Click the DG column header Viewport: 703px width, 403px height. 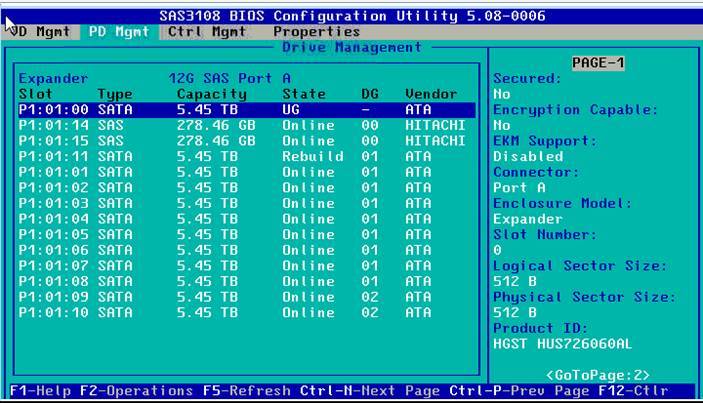click(x=370, y=94)
